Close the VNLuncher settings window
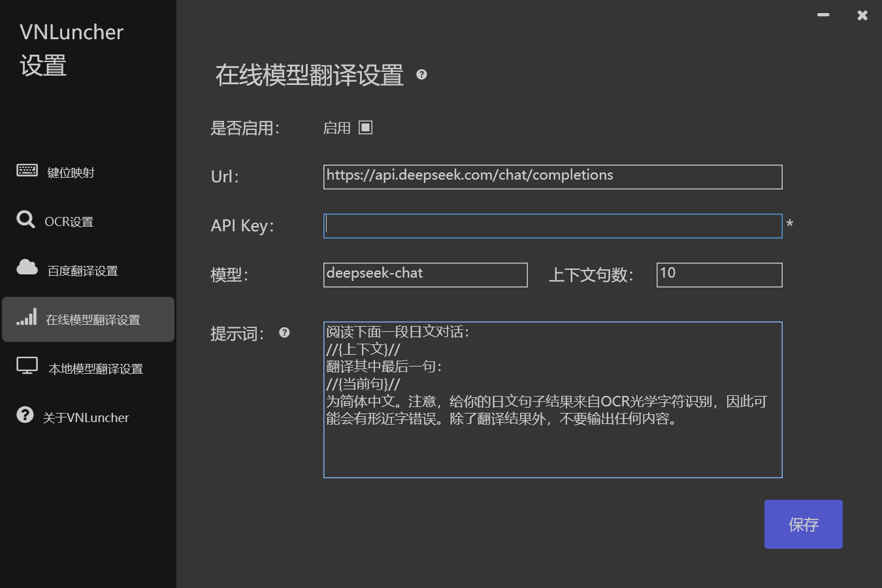The width and height of the screenshot is (882, 588). point(862,15)
